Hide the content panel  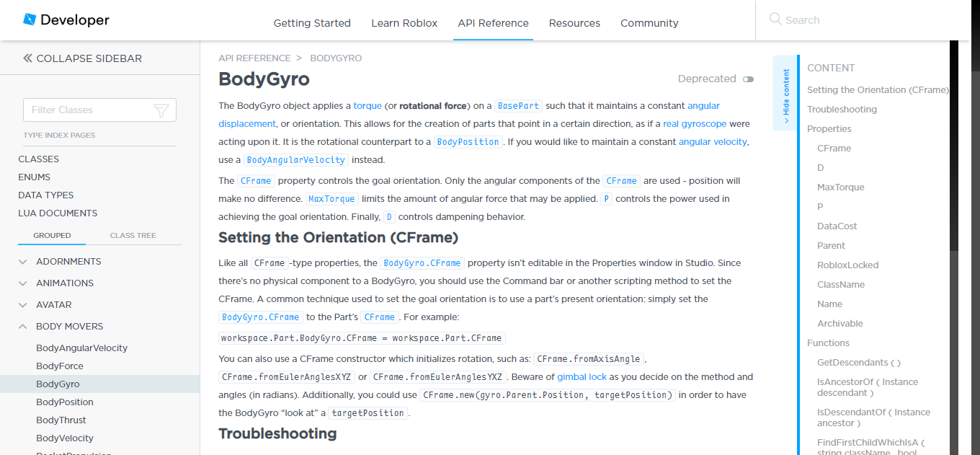[785, 93]
